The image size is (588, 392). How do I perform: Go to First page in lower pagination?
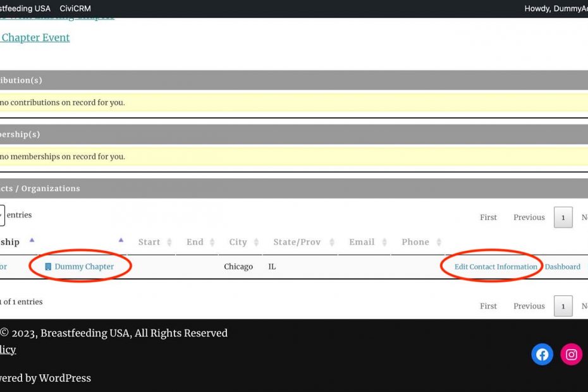(488, 306)
